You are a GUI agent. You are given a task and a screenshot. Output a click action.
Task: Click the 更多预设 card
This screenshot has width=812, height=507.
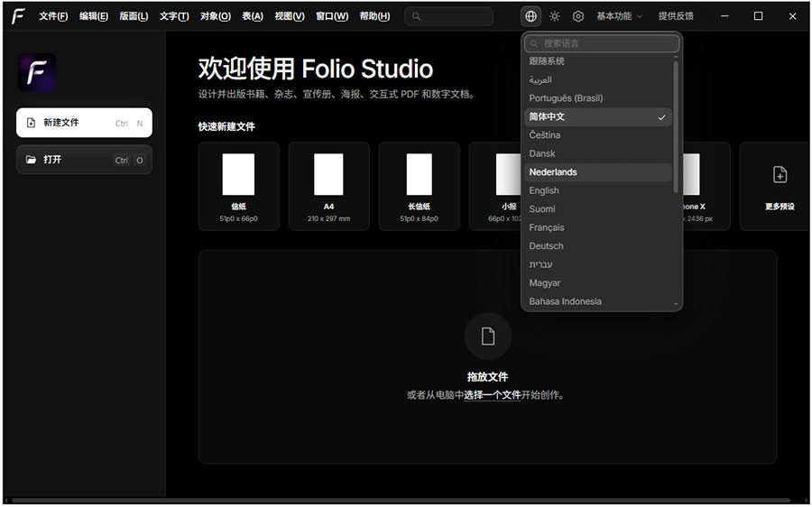[x=774, y=186]
